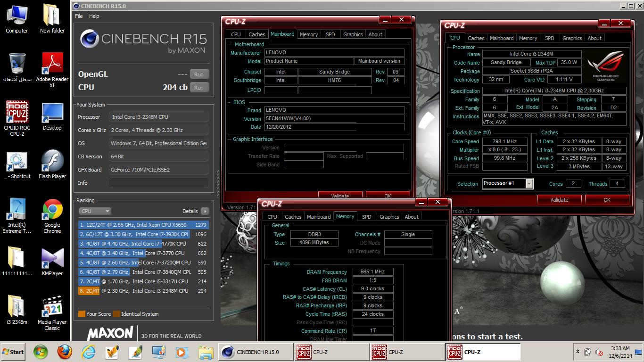The width and height of the screenshot is (644, 362).
Task: Switch to CINEBENCH R15.0 taskbar button
Action: coord(255,352)
